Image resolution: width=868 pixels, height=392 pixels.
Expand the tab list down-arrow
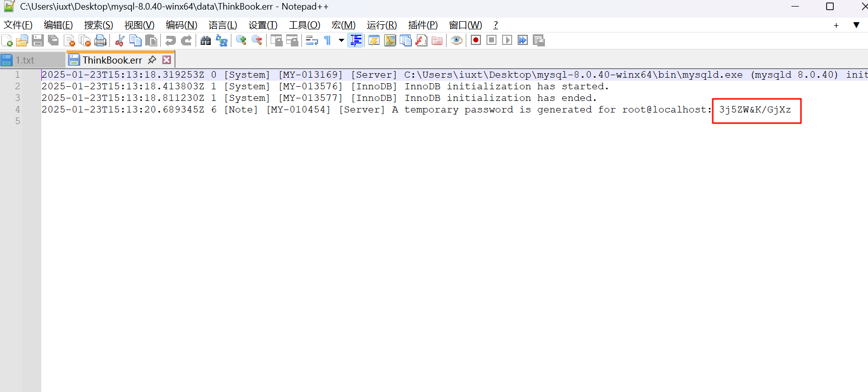856,25
